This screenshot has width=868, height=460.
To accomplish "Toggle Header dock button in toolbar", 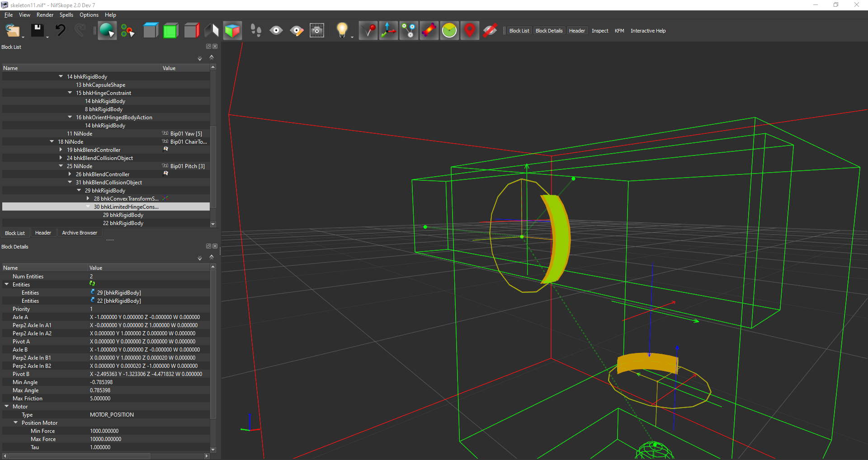I will pos(577,31).
